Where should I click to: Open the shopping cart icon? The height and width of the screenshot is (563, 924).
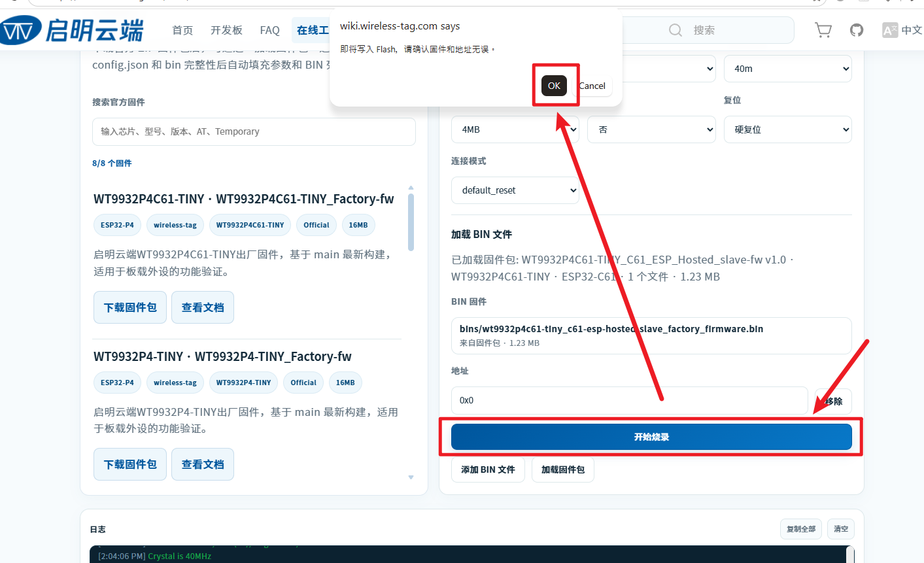(823, 30)
